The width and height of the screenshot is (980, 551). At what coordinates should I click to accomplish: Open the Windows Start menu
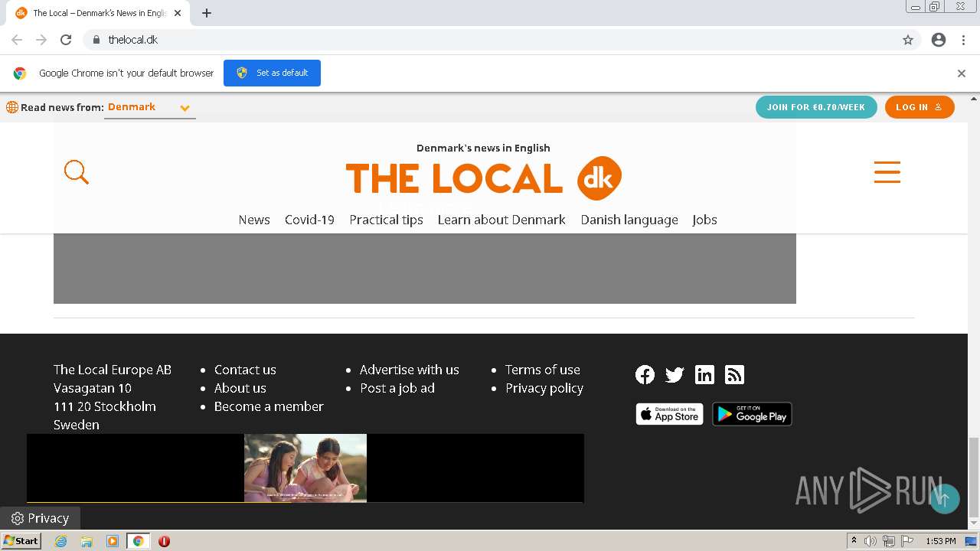pos(21,541)
